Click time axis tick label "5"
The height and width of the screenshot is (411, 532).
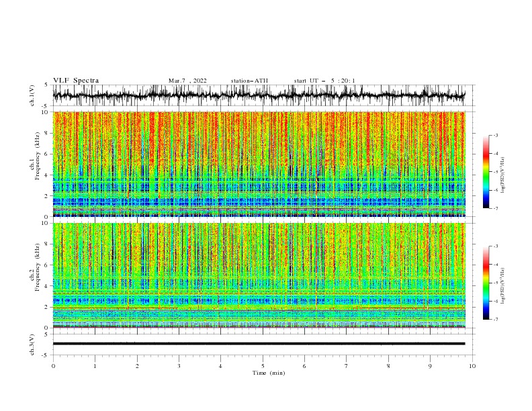263,366
